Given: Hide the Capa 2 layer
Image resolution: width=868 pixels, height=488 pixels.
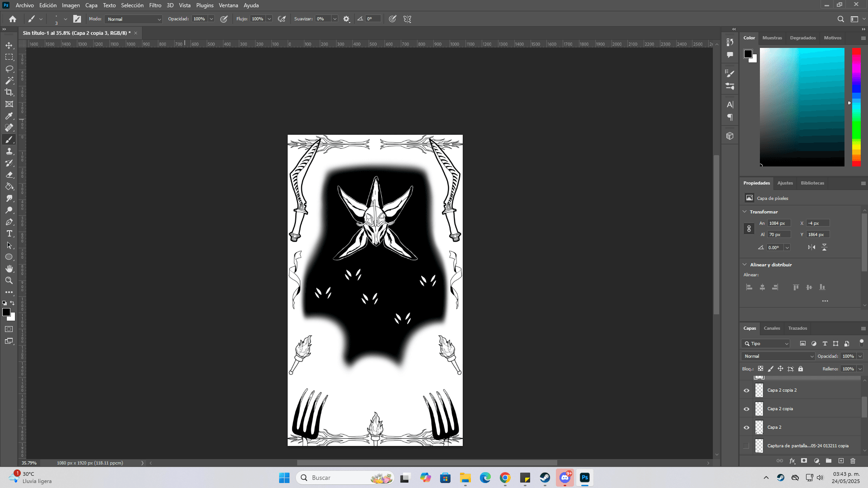Looking at the screenshot, I should coord(746,427).
